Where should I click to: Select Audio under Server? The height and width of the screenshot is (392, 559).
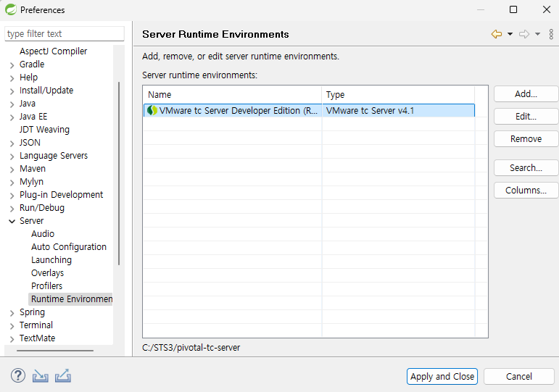(x=43, y=234)
